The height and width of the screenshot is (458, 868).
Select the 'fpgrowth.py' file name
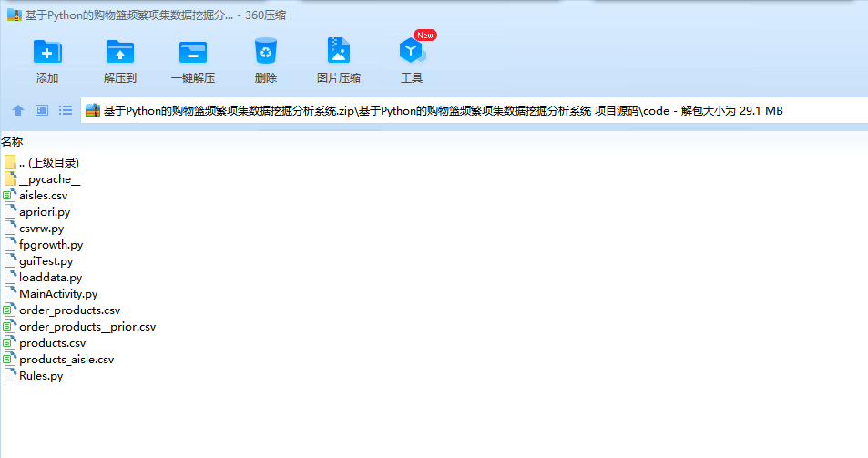(x=51, y=245)
